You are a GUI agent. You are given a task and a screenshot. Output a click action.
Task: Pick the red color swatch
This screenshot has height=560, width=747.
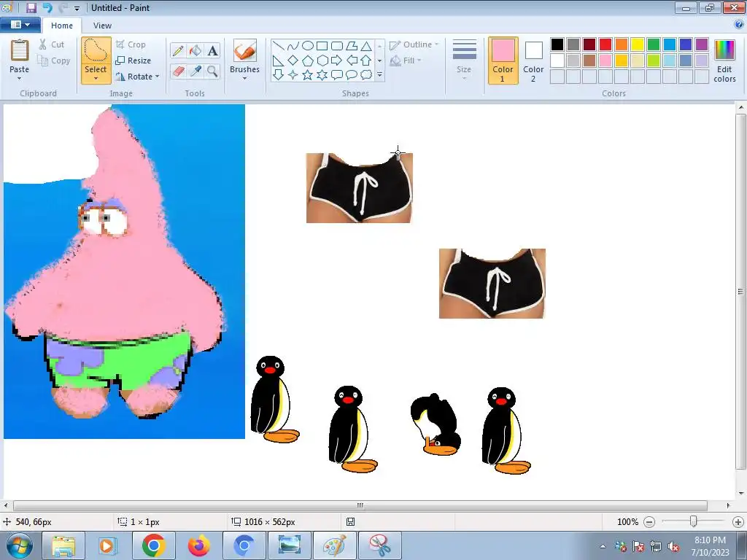click(605, 44)
